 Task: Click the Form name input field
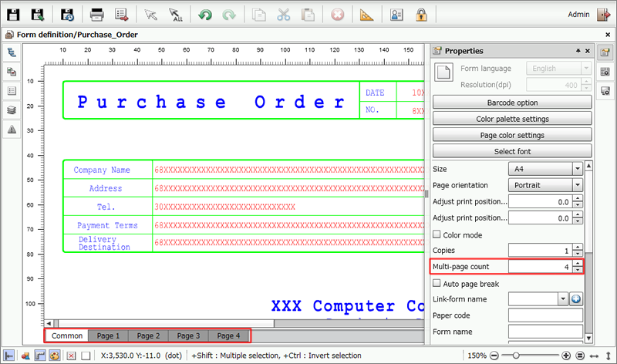[545, 332]
